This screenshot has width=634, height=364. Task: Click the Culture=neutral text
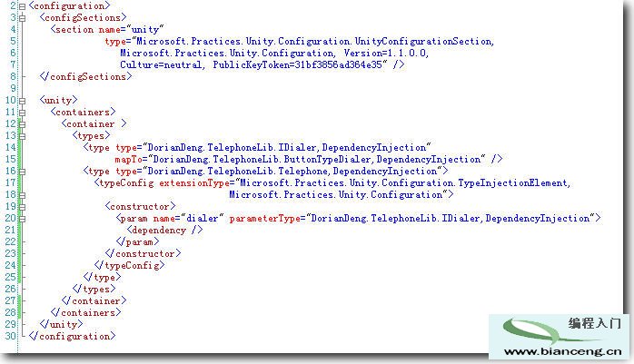click(x=161, y=64)
